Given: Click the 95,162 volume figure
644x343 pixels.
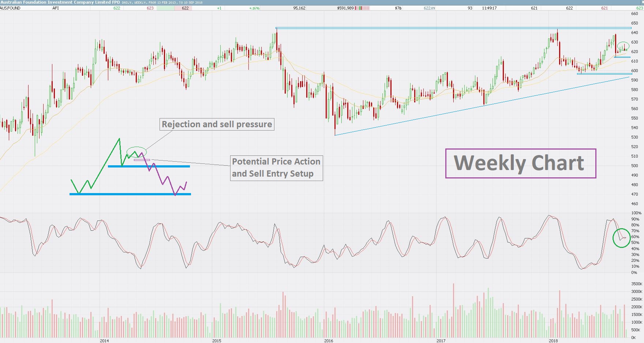Looking at the screenshot, I should pos(299,8).
